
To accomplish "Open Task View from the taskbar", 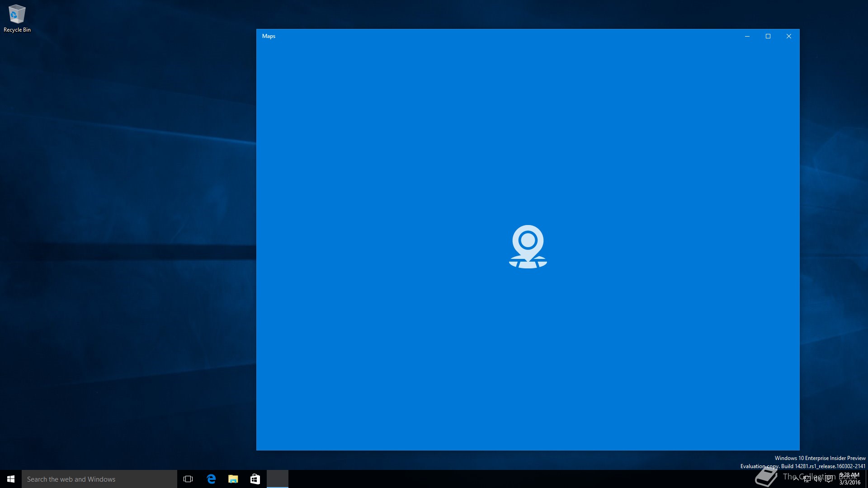I will 188,479.
